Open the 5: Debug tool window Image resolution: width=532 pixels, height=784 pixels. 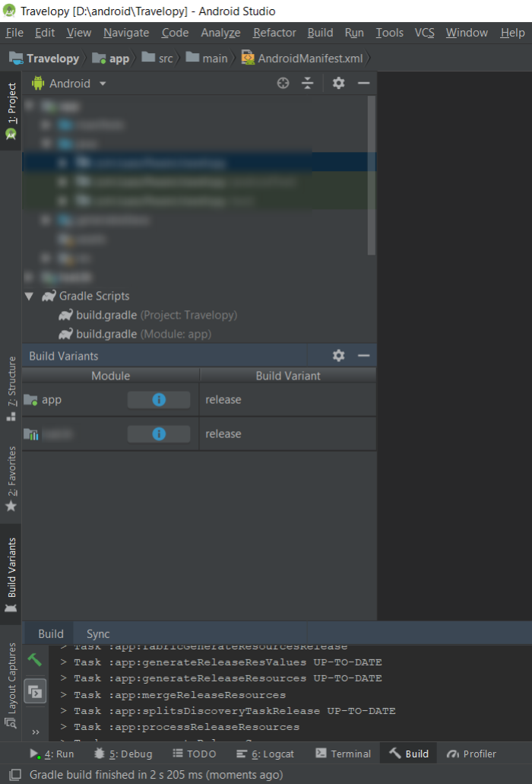123,754
